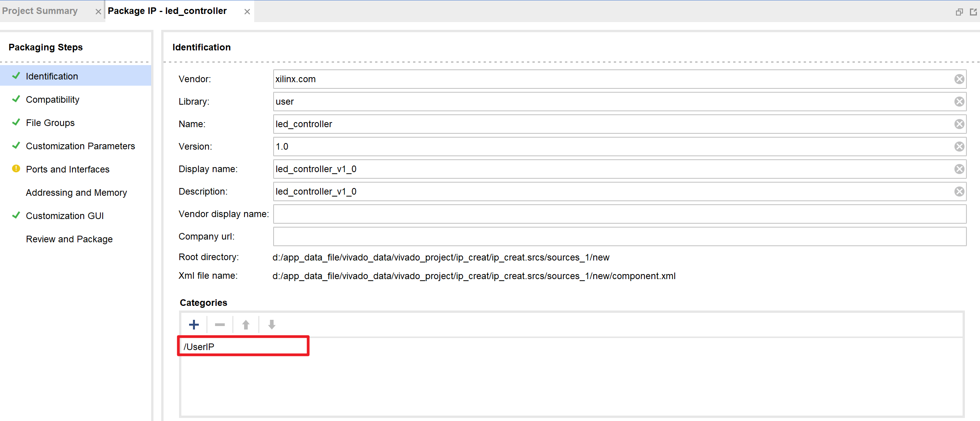Click the Root directory path text

click(441, 257)
